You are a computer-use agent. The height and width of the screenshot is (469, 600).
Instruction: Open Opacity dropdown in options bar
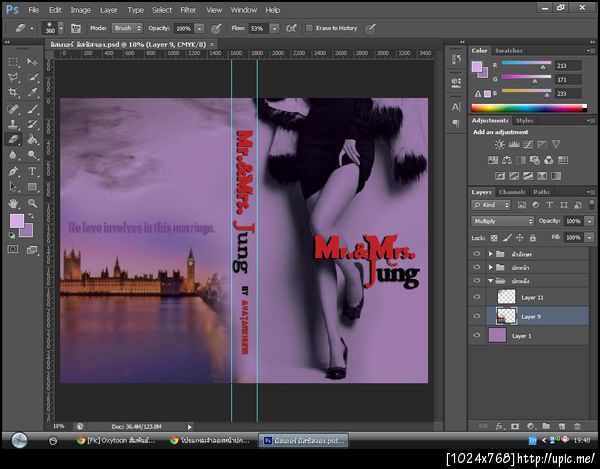click(x=199, y=28)
